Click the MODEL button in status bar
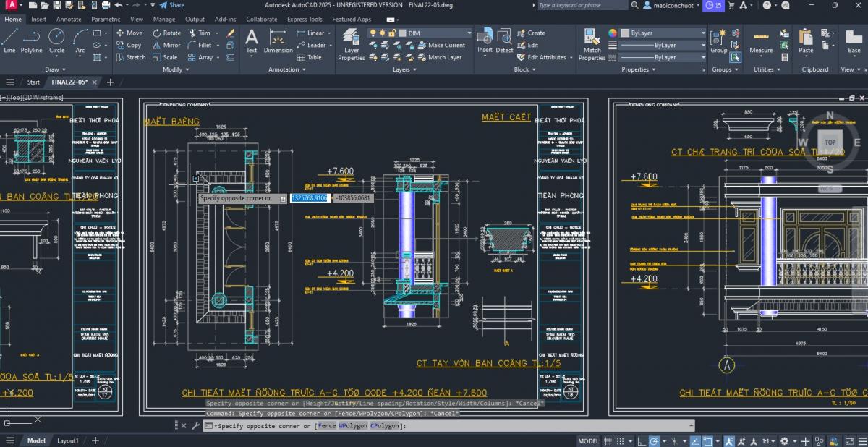 tap(589, 440)
